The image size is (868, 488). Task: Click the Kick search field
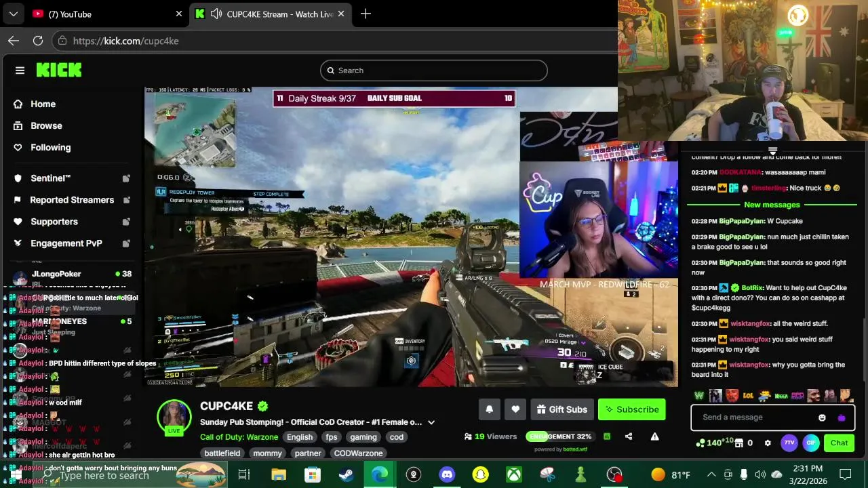click(x=434, y=70)
